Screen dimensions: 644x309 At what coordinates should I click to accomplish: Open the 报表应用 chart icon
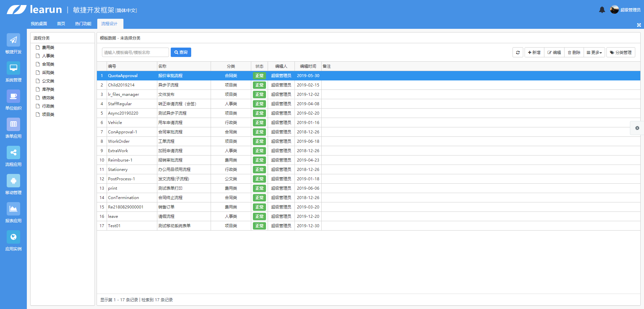[13, 209]
